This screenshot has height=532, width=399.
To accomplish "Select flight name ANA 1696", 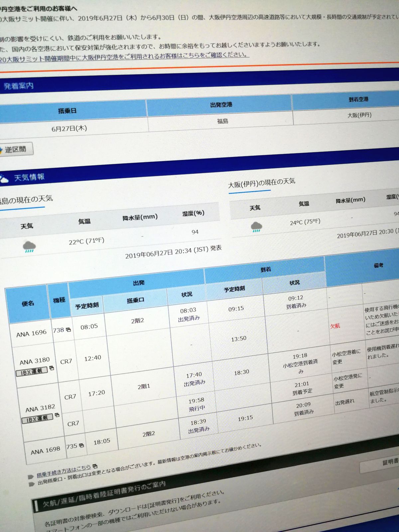I will 32,333.
